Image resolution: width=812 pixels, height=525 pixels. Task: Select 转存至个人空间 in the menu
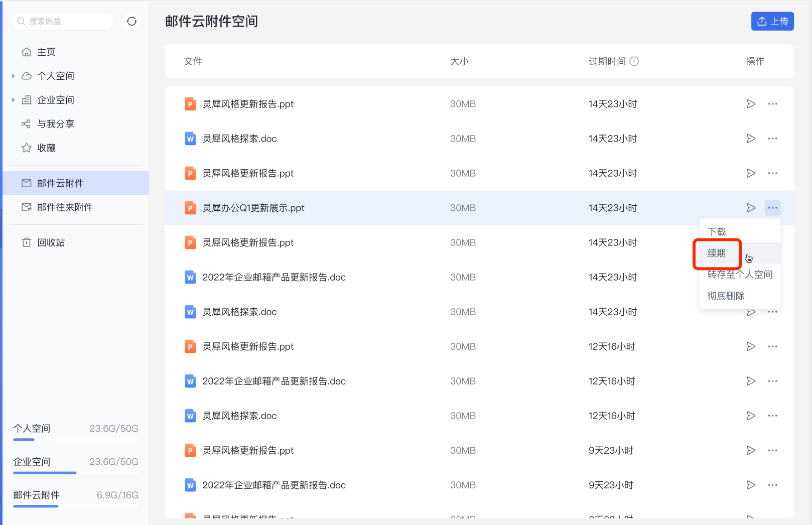pyautogui.click(x=739, y=275)
